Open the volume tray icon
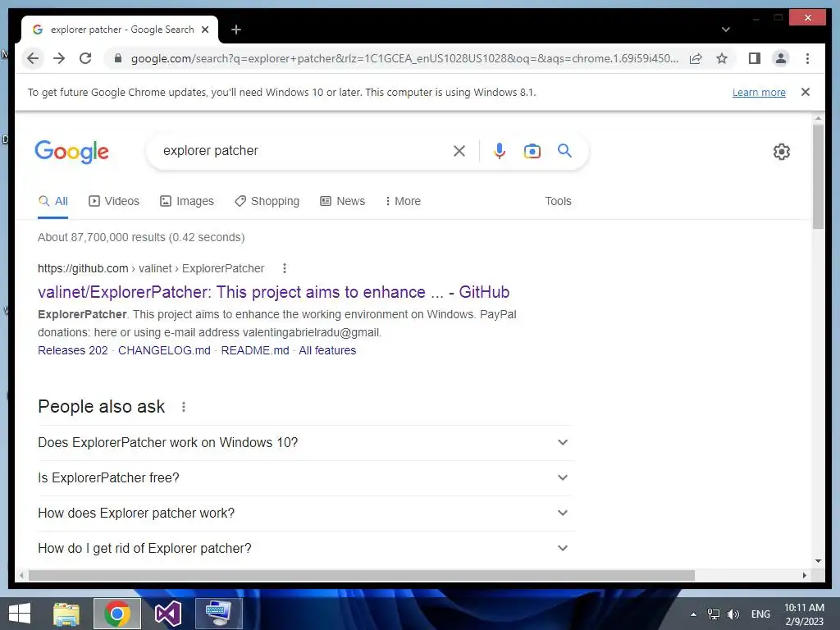 [733, 614]
